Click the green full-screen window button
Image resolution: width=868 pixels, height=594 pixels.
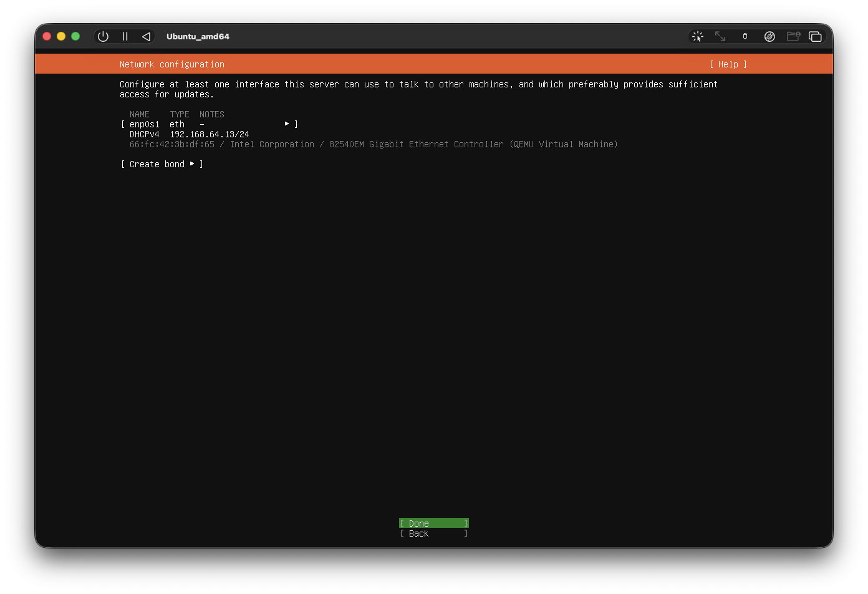coord(75,37)
